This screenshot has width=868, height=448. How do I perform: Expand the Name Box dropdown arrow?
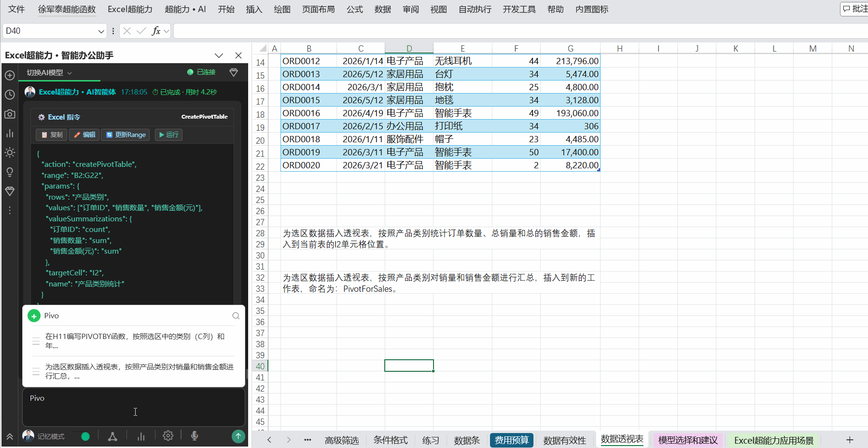[101, 31]
